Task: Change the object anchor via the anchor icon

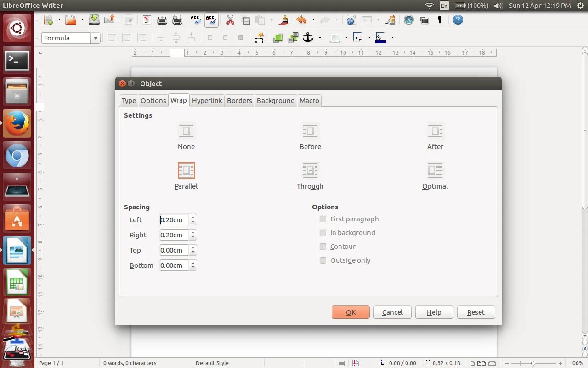Action: point(308,37)
